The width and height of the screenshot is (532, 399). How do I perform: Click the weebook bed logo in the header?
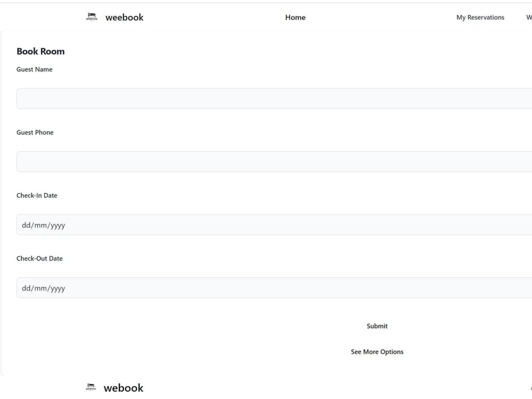point(91,16)
